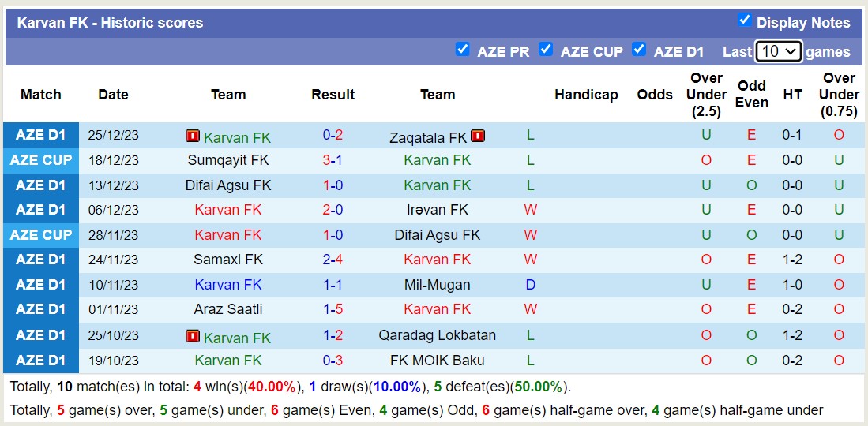Open the Sumqayit FK team link

pos(228,160)
